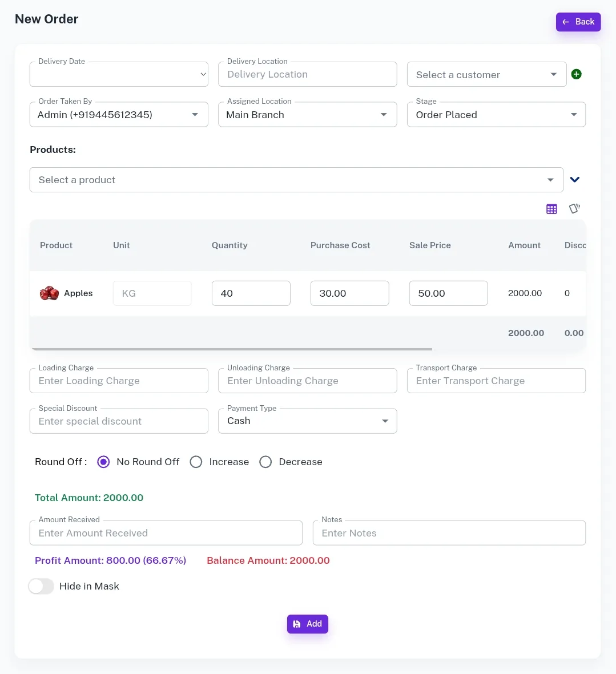The image size is (616, 674).
Task: Click the Apples row amount 2000.00
Action: (525, 293)
